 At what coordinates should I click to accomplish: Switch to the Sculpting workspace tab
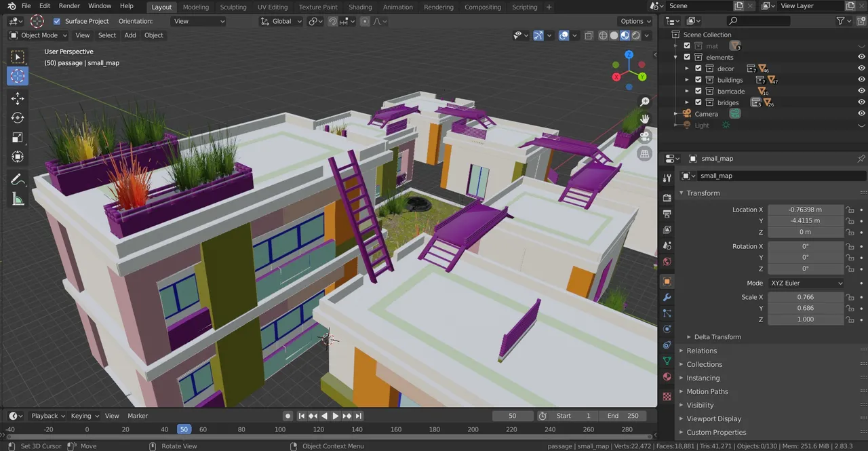tap(233, 7)
